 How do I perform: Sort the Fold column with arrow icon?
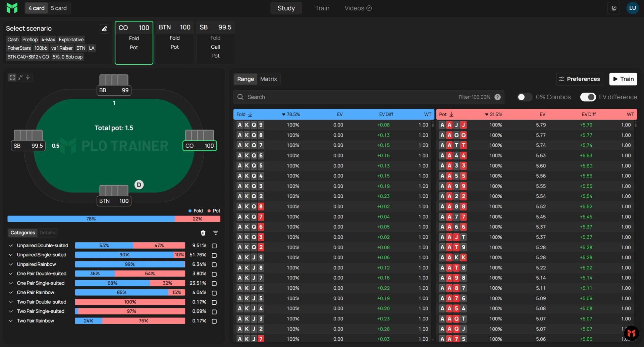coord(250,114)
